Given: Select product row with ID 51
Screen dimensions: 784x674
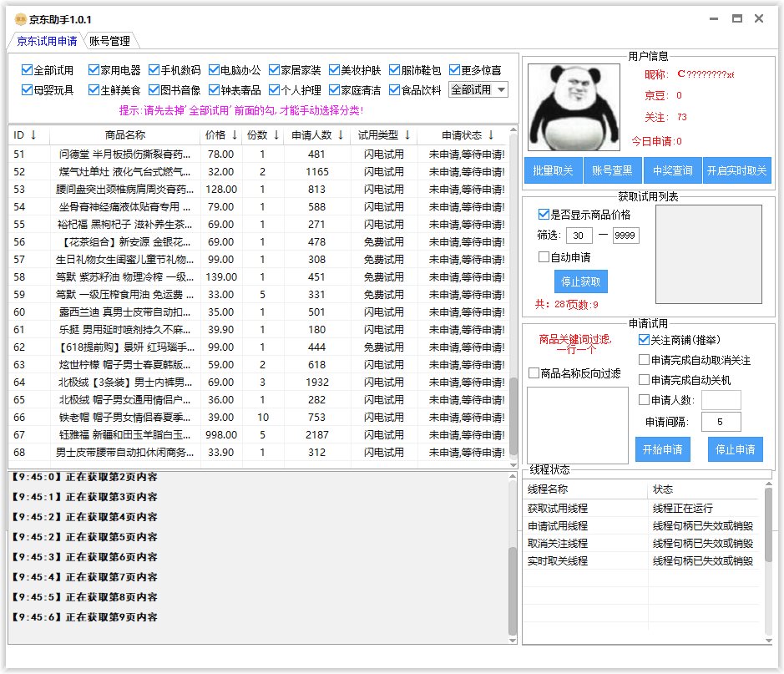Looking at the screenshot, I should [x=259, y=154].
